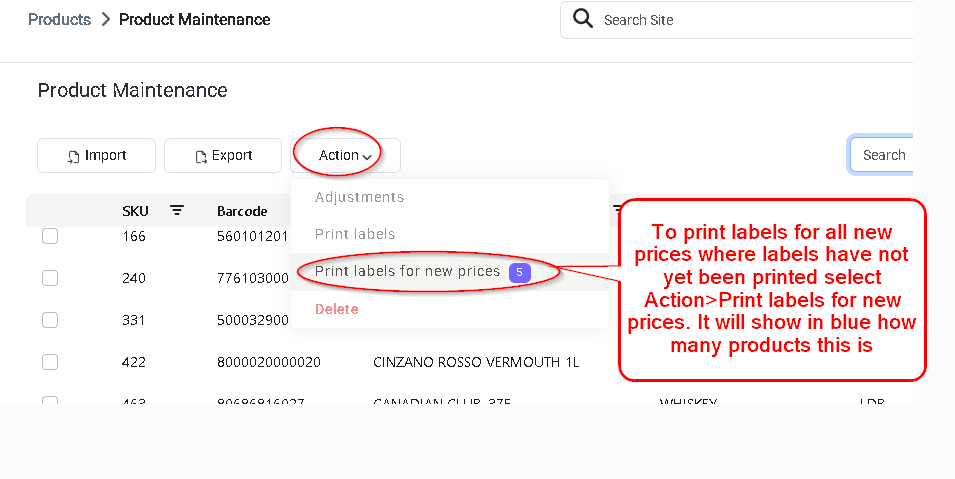Image resolution: width=955 pixels, height=479 pixels.
Task: Check the row for SKU 422
Action: coord(50,362)
